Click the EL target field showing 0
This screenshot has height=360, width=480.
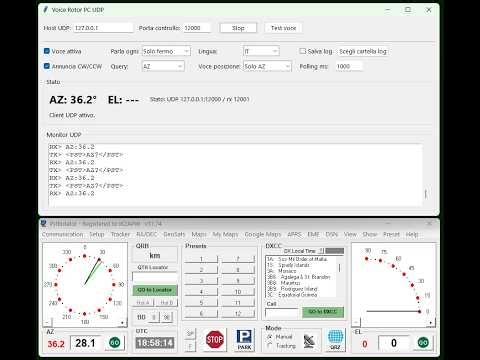point(394,343)
